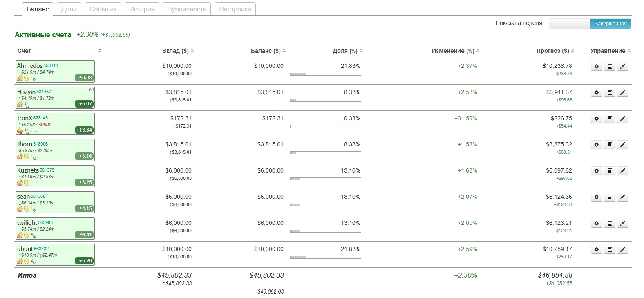644x298 pixels.
Task: Click the pencil icon for ubunt row
Action: click(623, 249)
